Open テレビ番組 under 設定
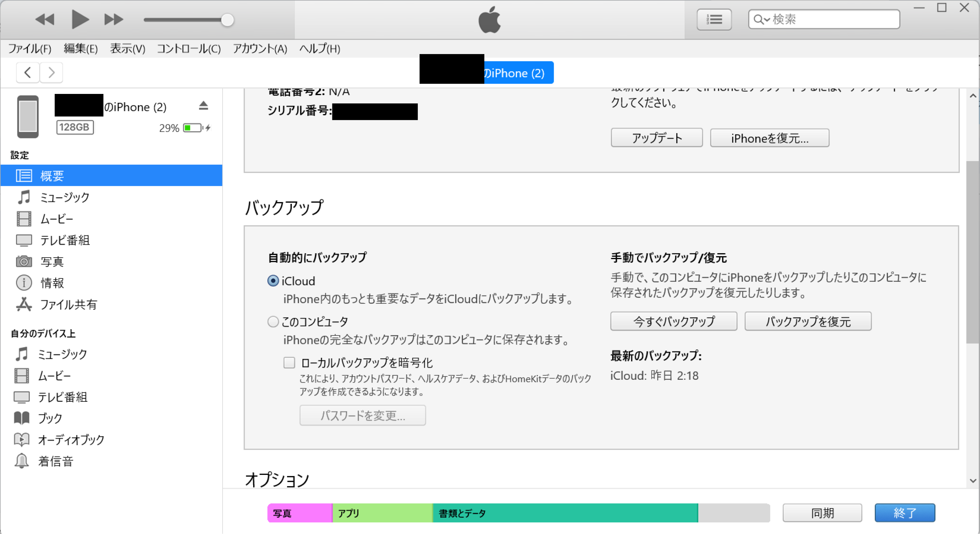 click(x=111, y=240)
